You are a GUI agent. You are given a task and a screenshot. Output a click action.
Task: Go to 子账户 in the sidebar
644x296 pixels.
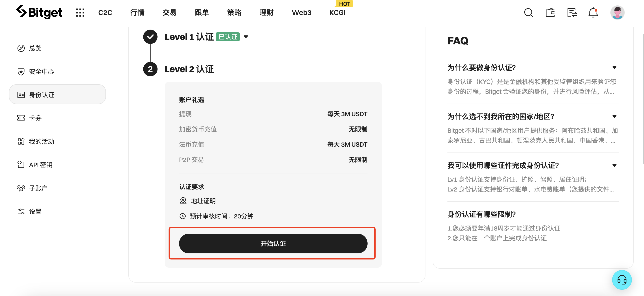point(38,188)
